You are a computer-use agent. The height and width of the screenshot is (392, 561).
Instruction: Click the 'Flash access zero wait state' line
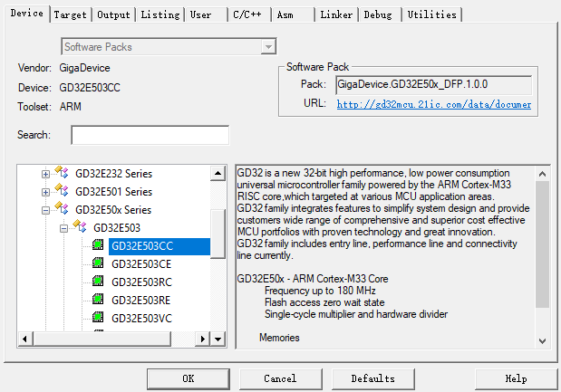(x=324, y=302)
